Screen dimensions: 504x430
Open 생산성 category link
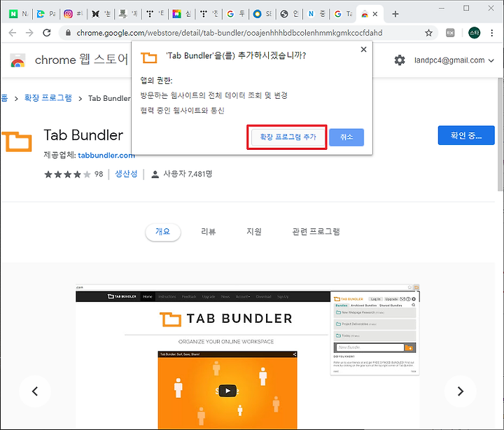point(126,174)
